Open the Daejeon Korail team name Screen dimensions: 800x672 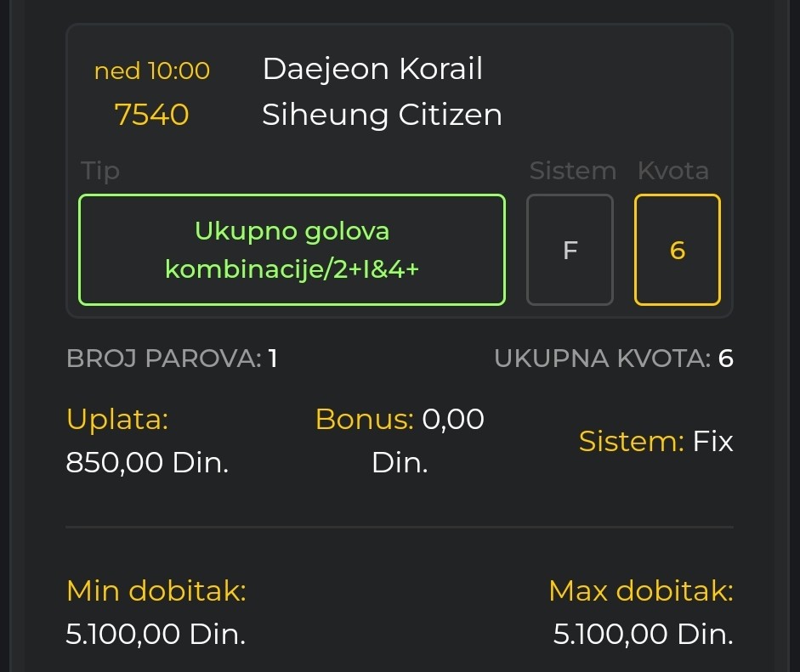click(x=372, y=69)
